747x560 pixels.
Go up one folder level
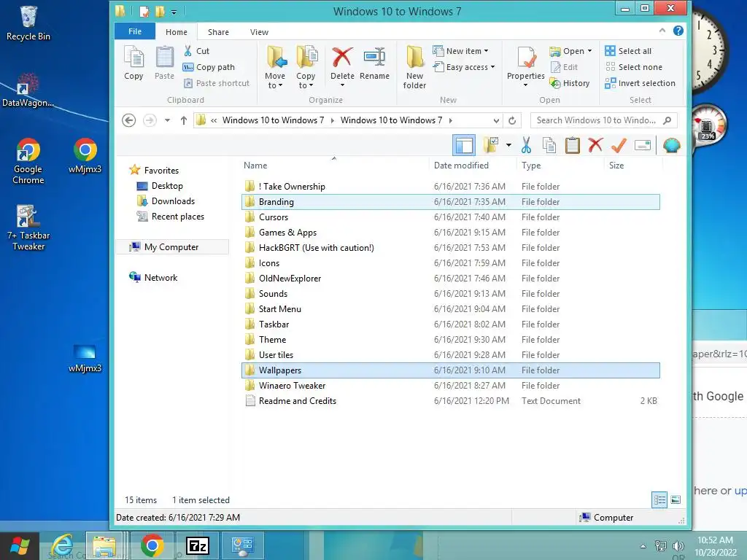click(183, 120)
